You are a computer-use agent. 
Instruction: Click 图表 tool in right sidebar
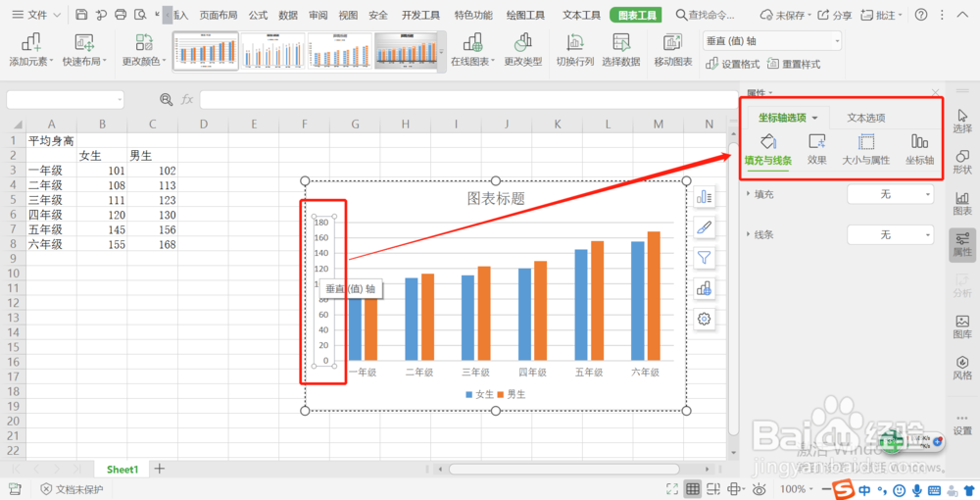[x=962, y=203]
